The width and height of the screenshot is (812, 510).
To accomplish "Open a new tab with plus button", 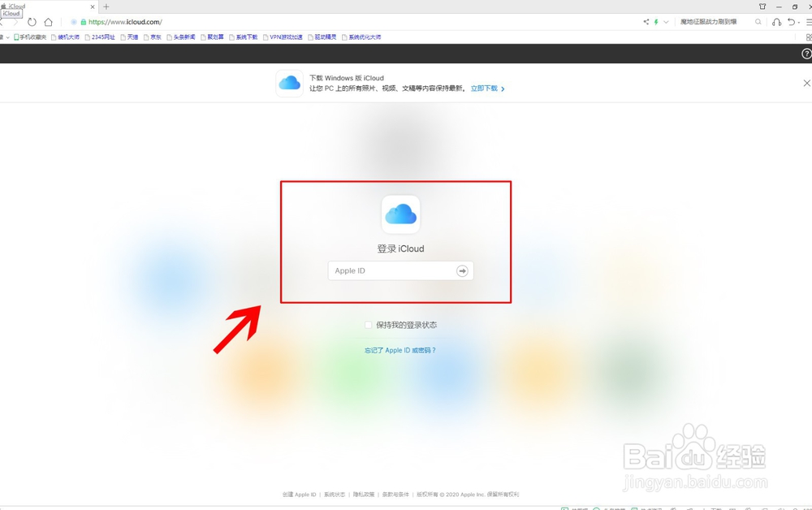I will 106,6.
